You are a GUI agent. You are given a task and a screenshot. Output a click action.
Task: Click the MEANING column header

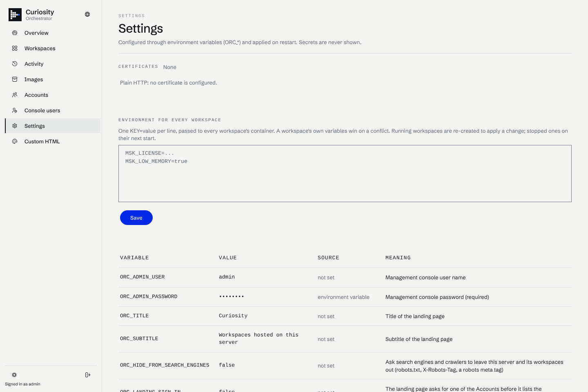pos(398,258)
